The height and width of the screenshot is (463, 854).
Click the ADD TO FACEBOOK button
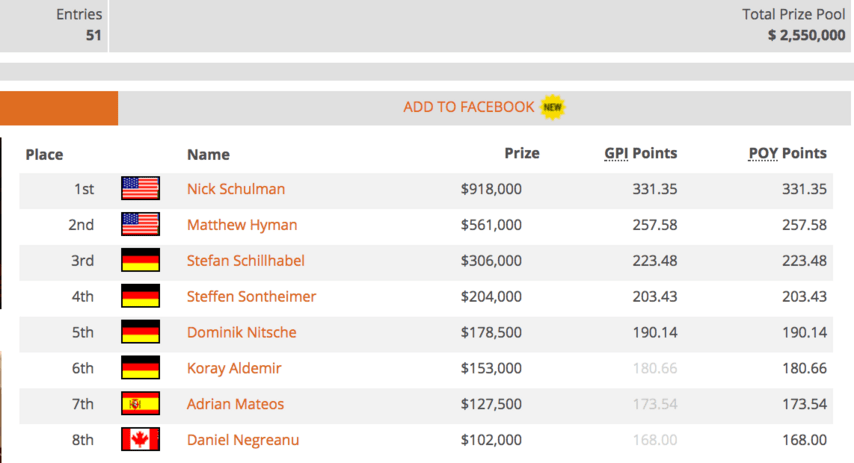(468, 107)
